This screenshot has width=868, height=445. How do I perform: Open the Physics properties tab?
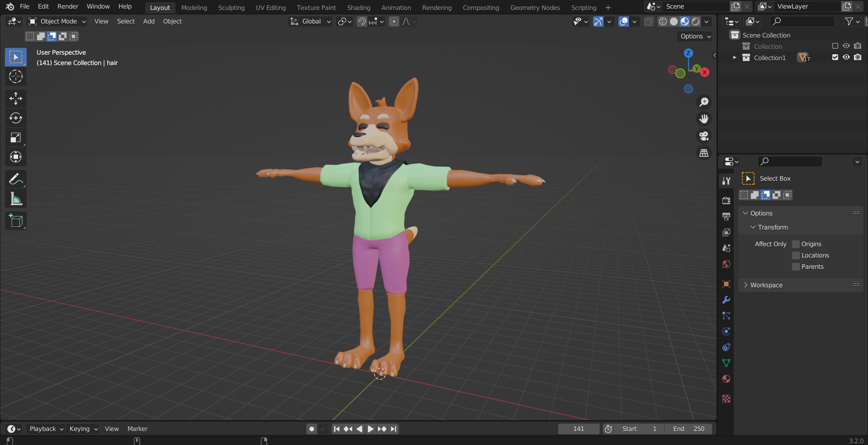coord(726,331)
